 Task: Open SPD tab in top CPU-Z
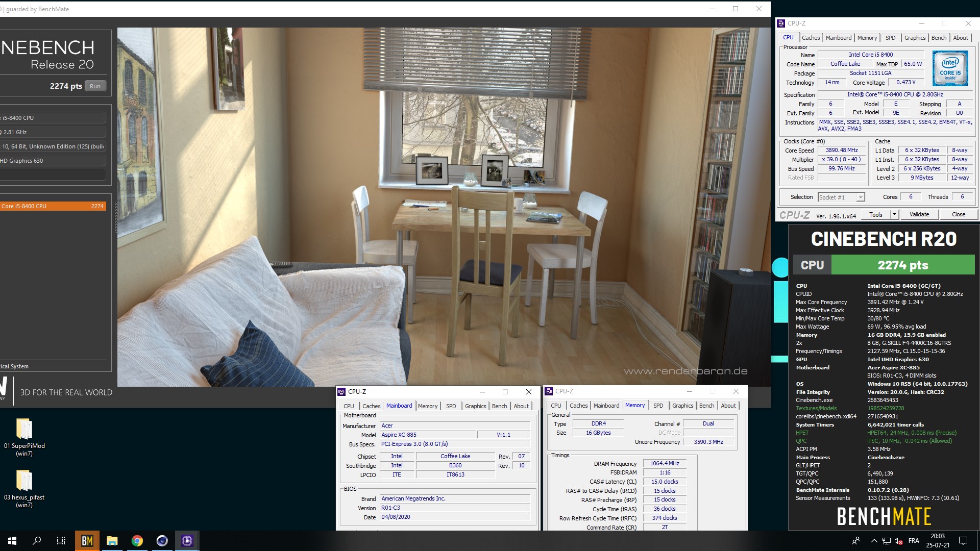[891, 38]
